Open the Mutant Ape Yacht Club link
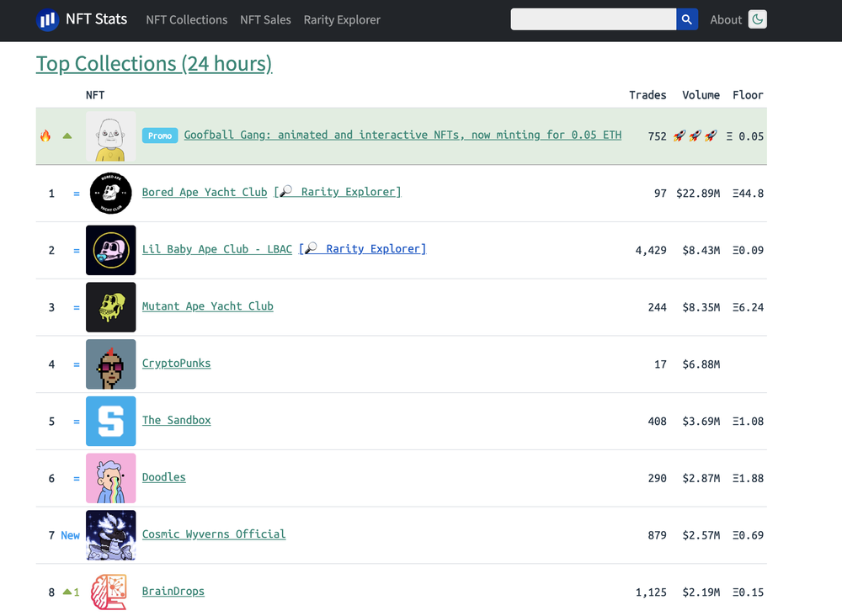The height and width of the screenshot is (616, 842). tap(208, 305)
